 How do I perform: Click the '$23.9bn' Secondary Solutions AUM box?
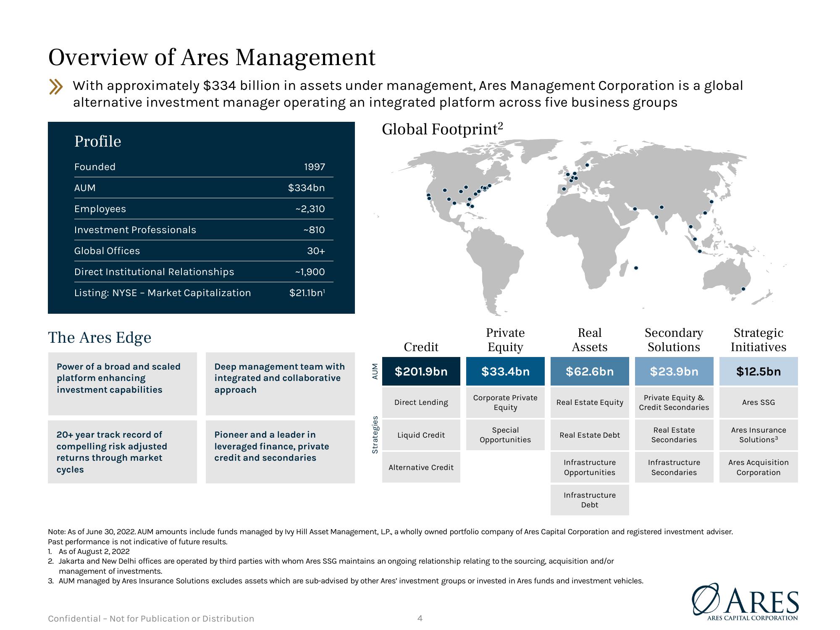coord(674,371)
